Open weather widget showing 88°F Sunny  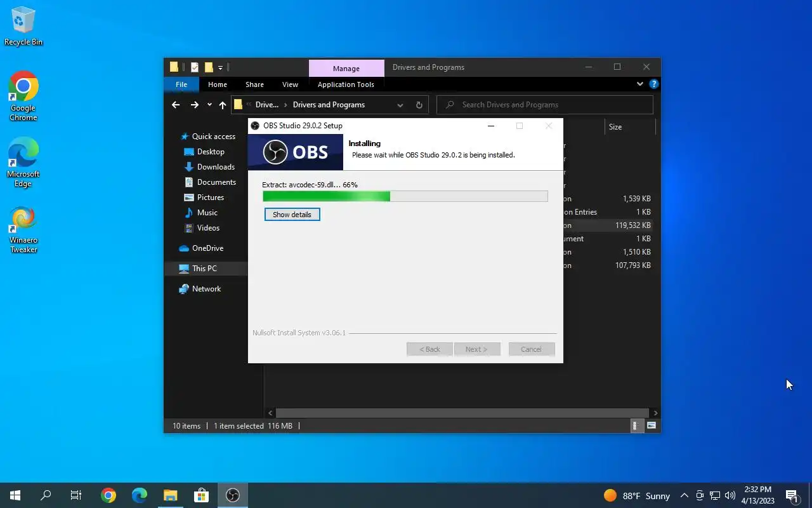tap(636, 495)
